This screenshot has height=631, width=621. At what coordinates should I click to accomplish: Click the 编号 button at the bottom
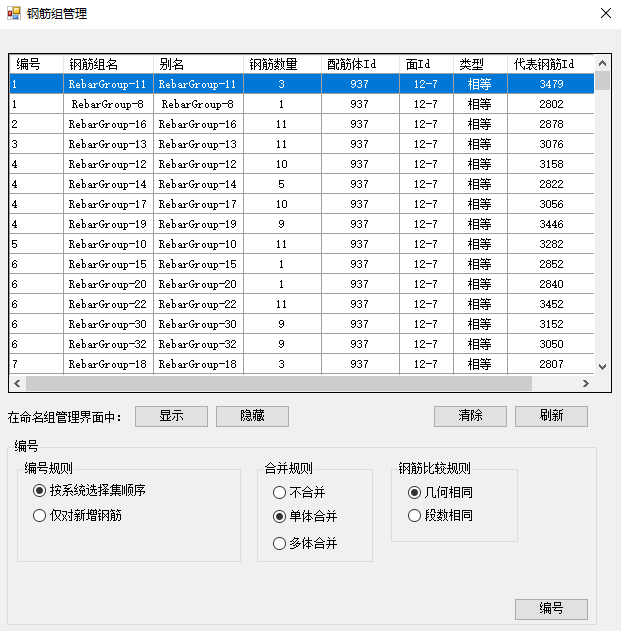tap(551, 609)
